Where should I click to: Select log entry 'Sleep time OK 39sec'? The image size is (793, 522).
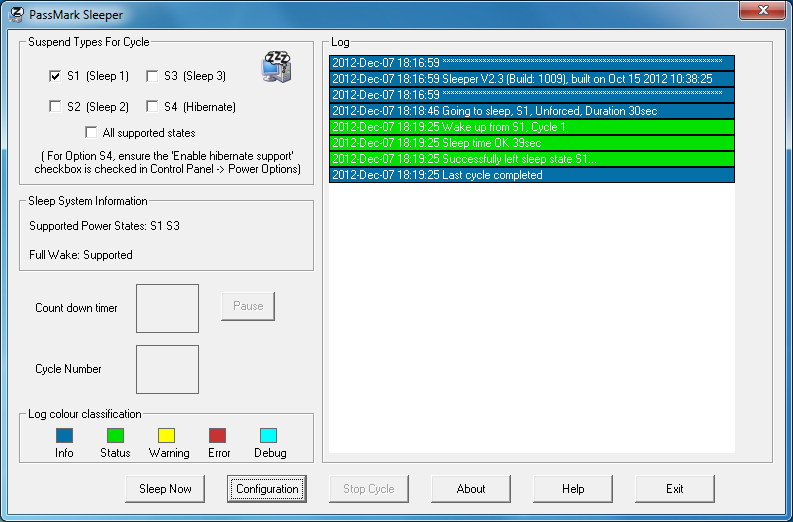click(532, 143)
